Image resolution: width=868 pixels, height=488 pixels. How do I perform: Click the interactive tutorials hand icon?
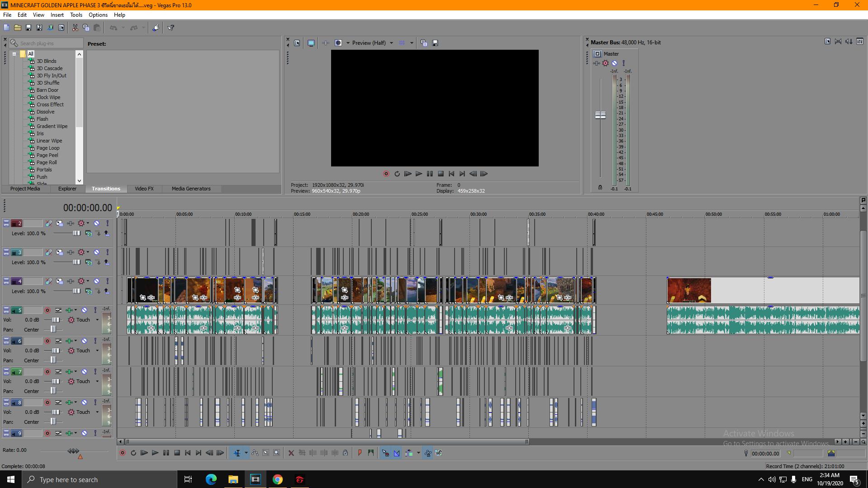(156, 28)
